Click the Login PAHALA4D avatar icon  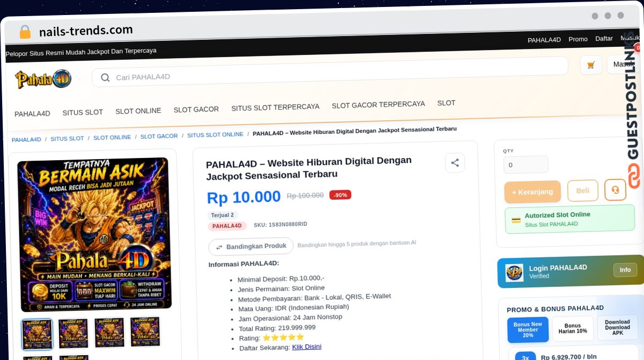pos(514,272)
